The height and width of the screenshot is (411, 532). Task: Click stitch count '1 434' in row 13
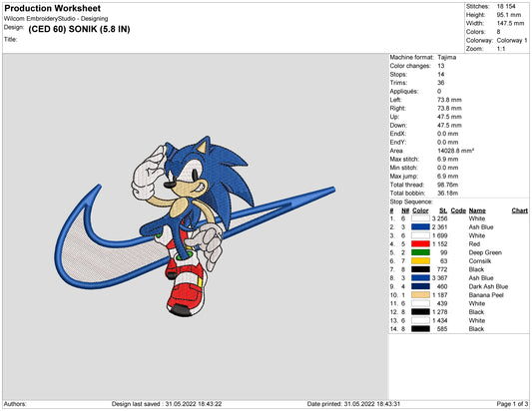tap(439, 320)
